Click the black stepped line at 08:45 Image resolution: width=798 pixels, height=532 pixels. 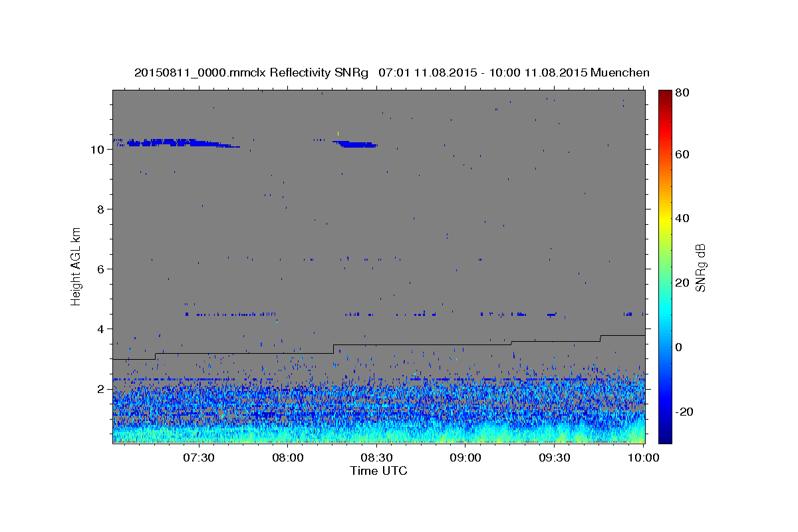[421, 344]
